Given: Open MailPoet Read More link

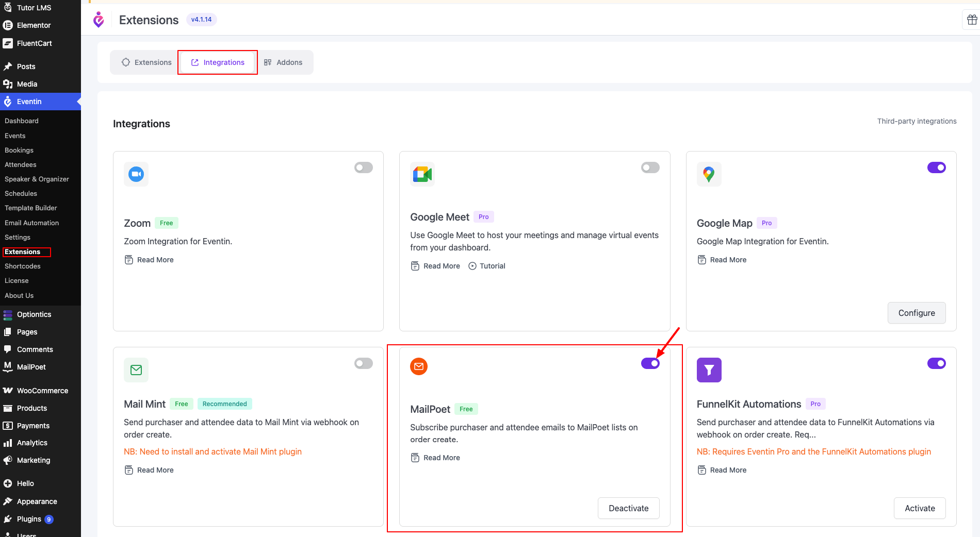Looking at the screenshot, I should (435, 458).
